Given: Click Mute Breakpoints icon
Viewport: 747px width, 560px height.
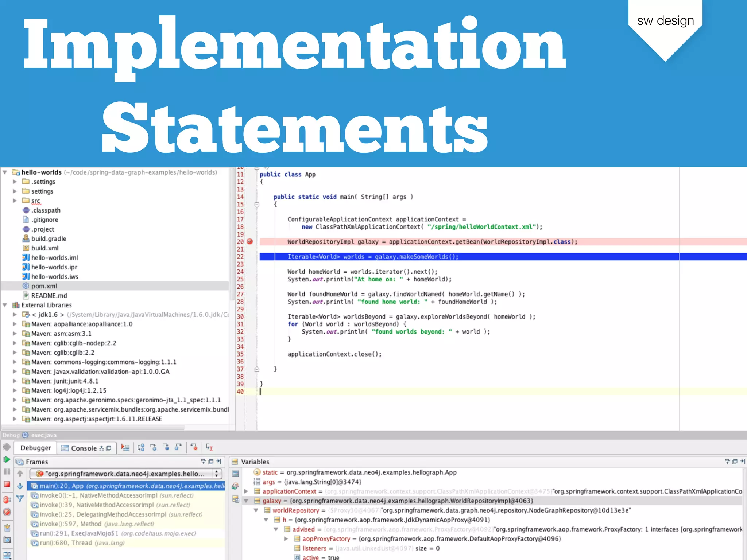Looking at the screenshot, I should click(x=7, y=512).
